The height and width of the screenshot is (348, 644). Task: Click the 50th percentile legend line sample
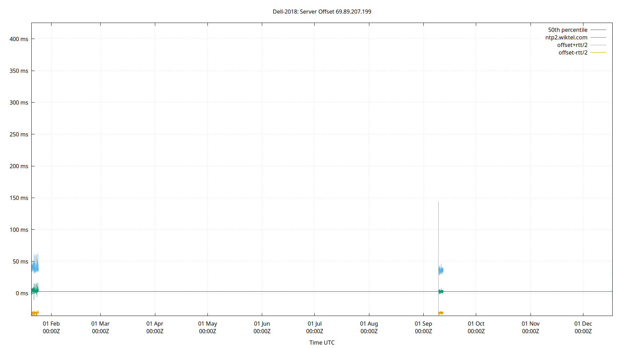click(598, 30)
